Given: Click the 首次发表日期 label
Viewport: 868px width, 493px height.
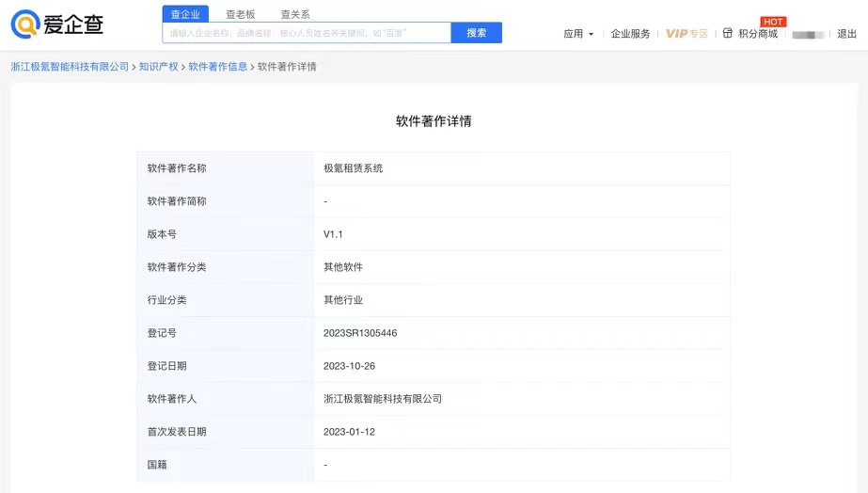Looking at the screenshot, I should 177,432.
